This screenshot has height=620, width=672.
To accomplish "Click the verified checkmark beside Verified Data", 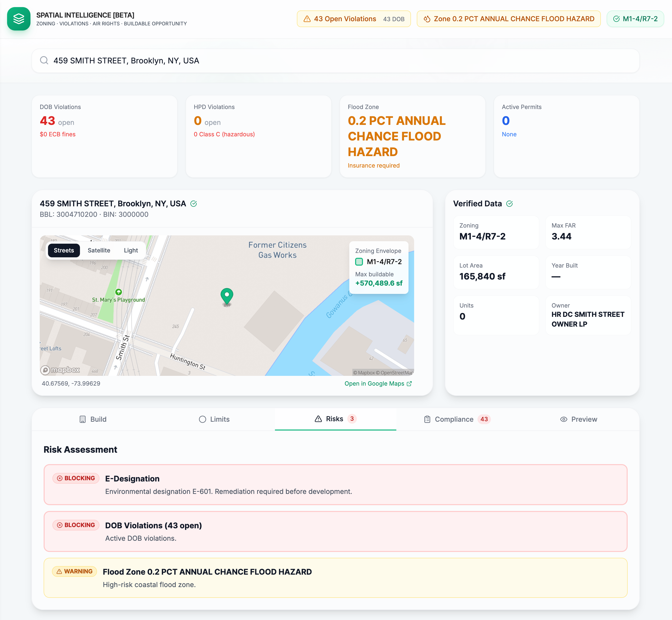I will (510, 203).
